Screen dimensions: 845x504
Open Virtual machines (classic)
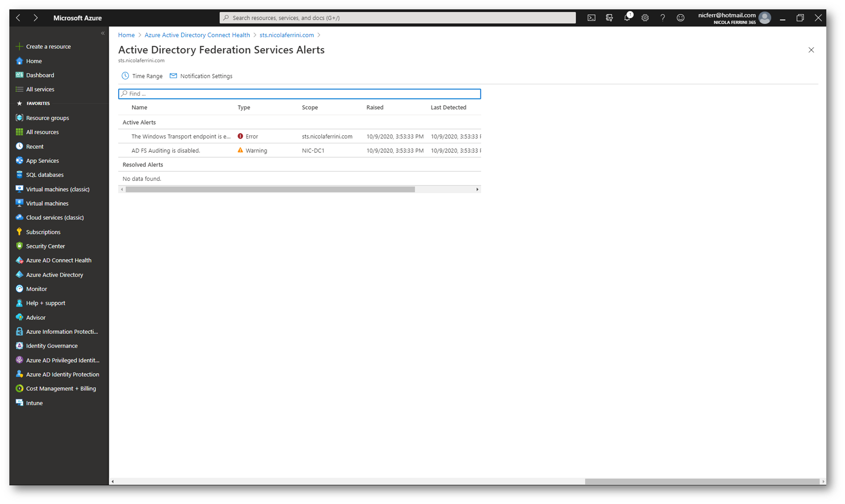[x=59, y=189]
